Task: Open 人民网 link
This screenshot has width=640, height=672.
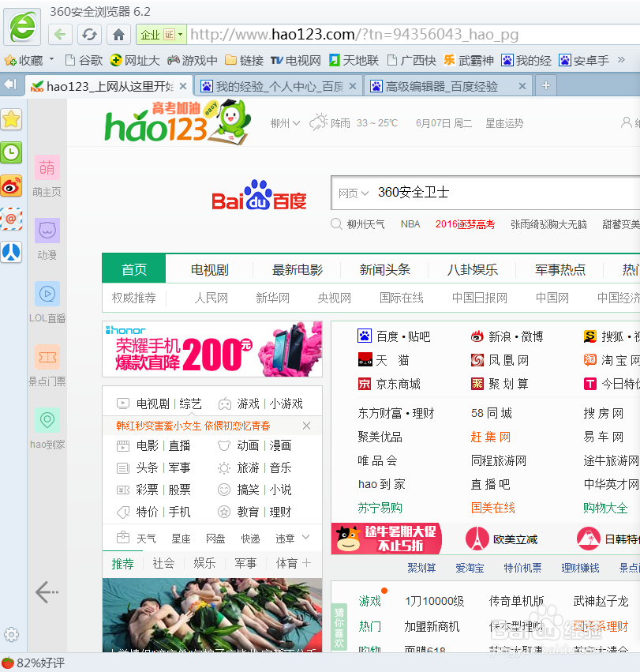Action: point(211,298)
